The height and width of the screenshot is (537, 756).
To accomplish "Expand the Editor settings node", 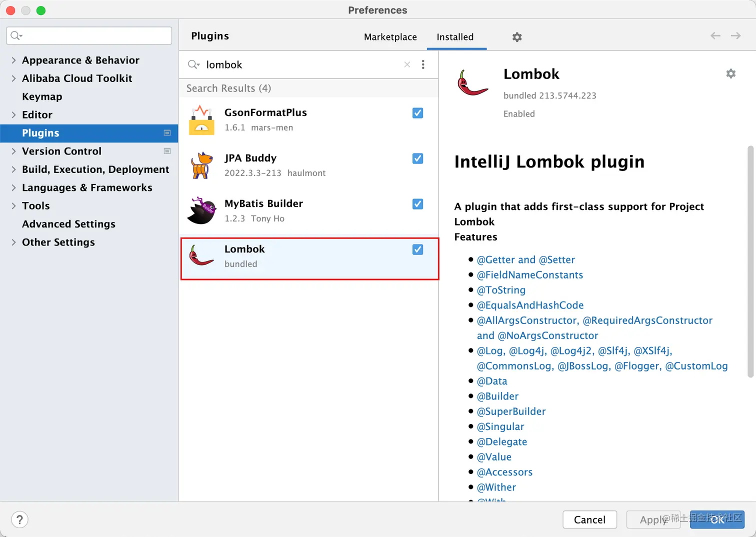I will (13, 114).
